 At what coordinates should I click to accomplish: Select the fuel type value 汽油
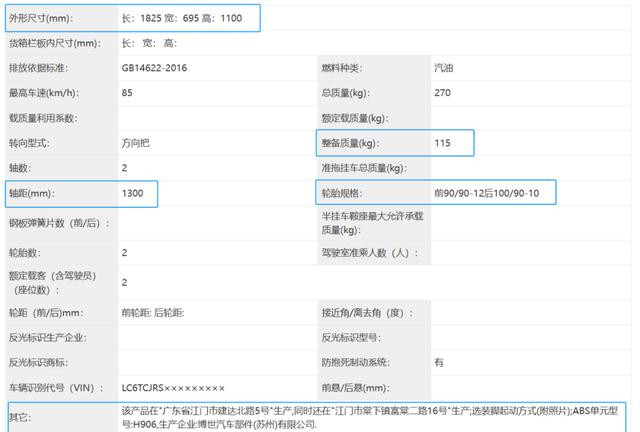(x=444, y=68)
